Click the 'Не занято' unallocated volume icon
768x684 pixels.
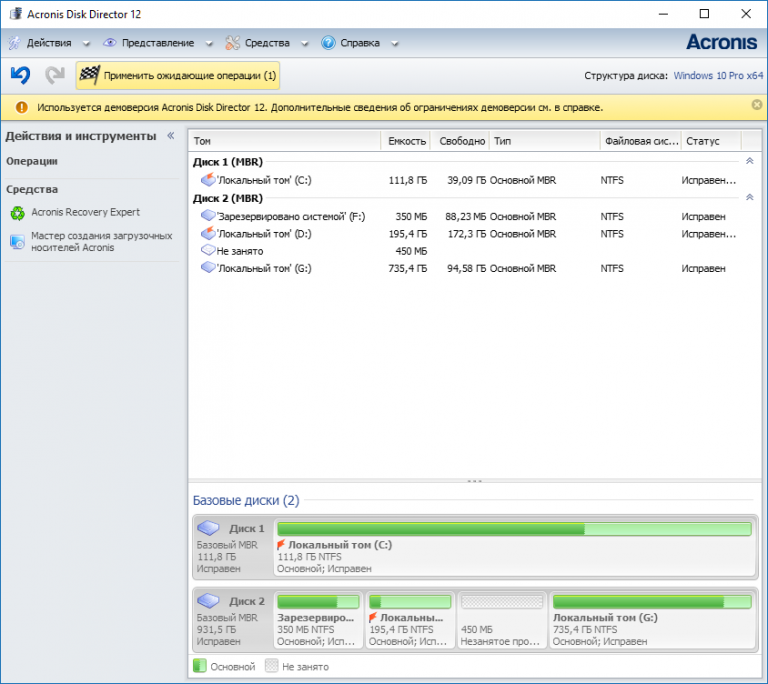pyautogui.click(x=208, y=250)
